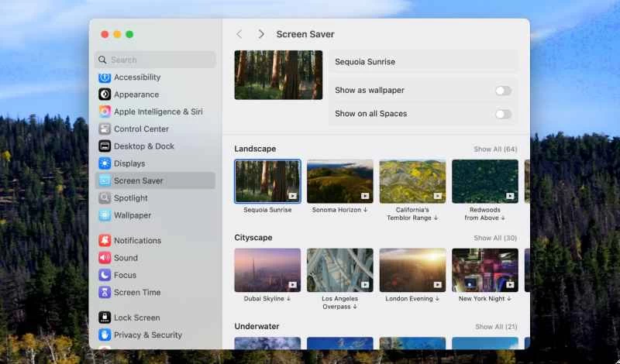Open the Wallpaper settings icon
Screen dimensions: 620x364
coord(105,215)
